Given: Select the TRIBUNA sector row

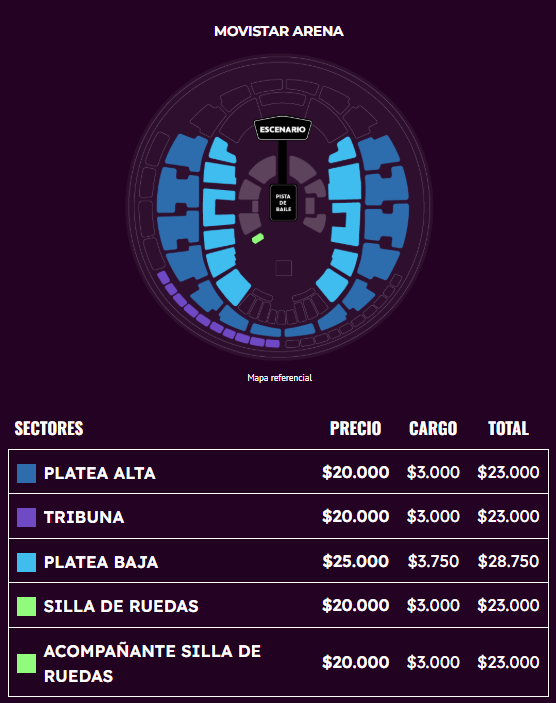Looking at the screenshot, I should 278,516.
